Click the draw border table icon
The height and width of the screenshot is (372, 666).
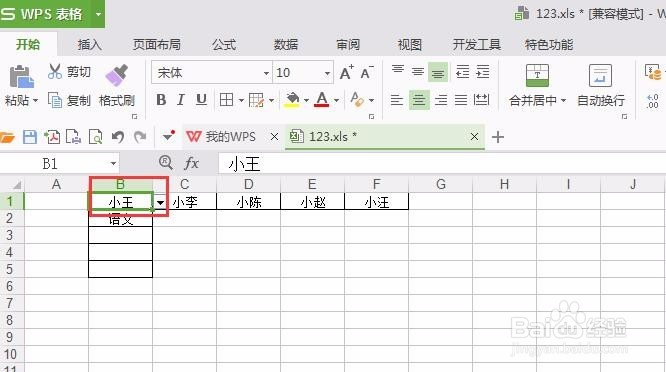coord(257,100)
